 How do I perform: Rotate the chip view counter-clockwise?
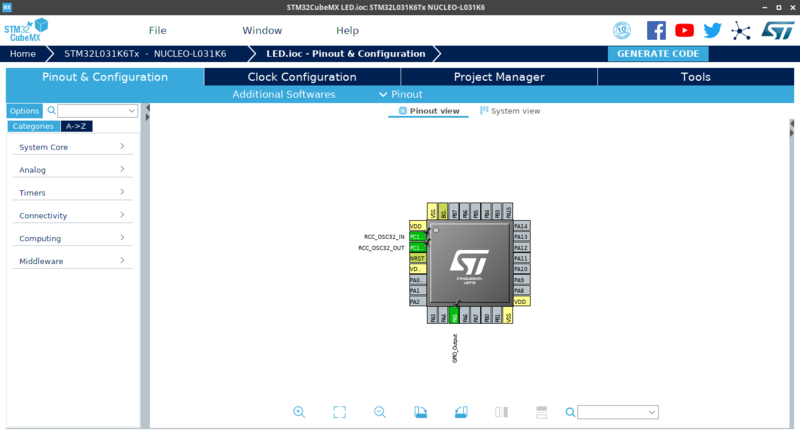click(x=461, y=412)
